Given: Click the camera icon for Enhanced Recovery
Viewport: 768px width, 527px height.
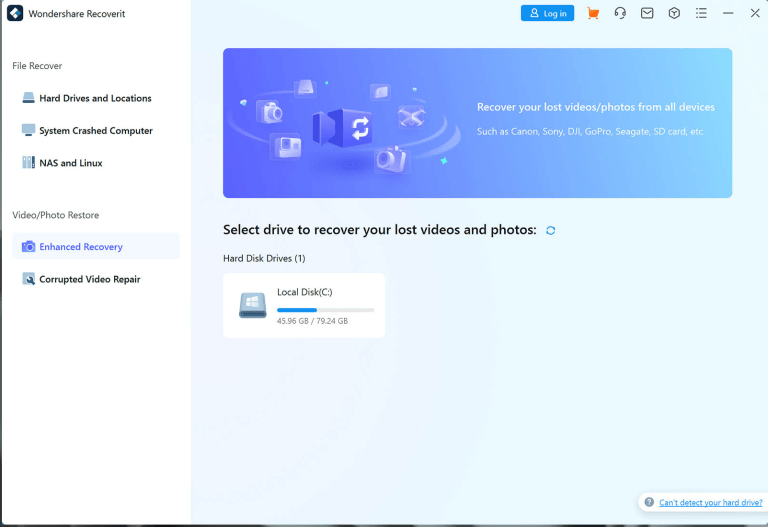Looking at the screenshot, I should (x=28, y=246).
